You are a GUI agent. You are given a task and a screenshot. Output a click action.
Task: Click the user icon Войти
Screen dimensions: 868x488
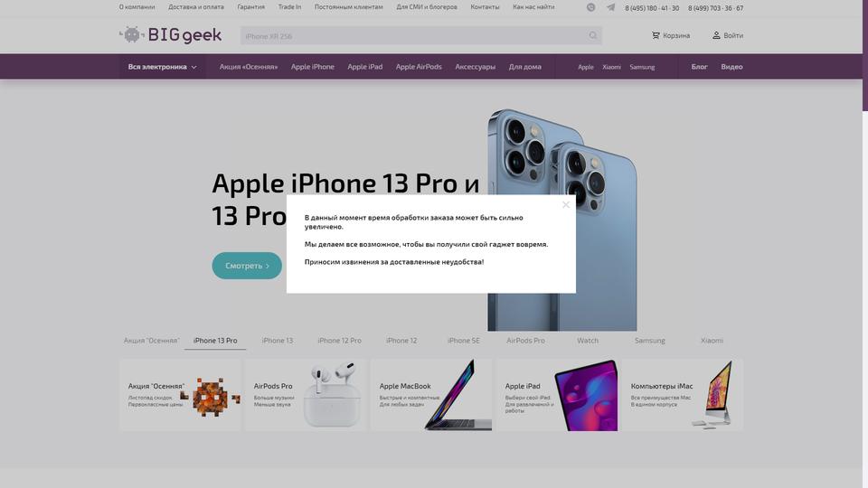click(x=716, y=35)
